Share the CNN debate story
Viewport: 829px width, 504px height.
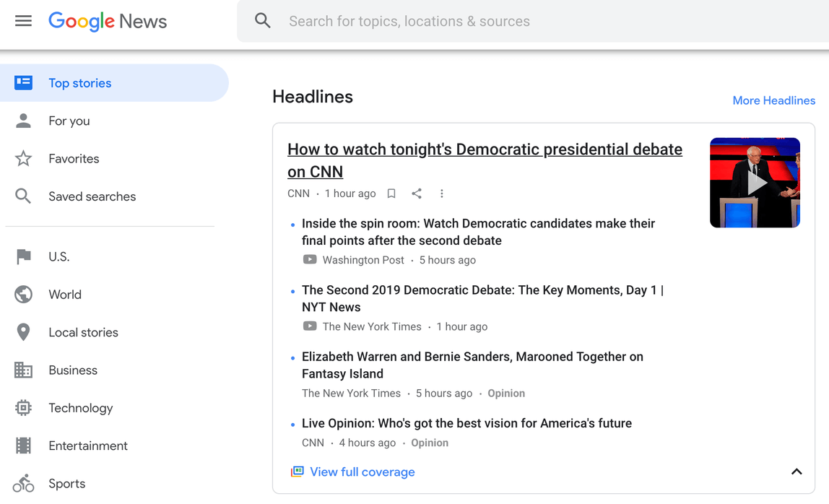click(417, 194)
